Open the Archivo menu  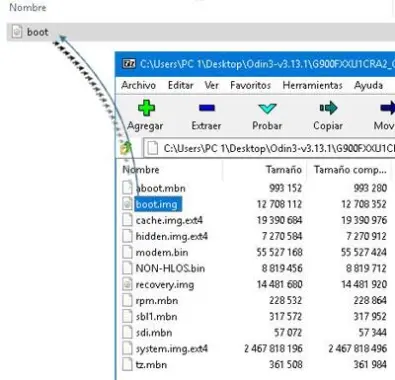click(138, 85)
